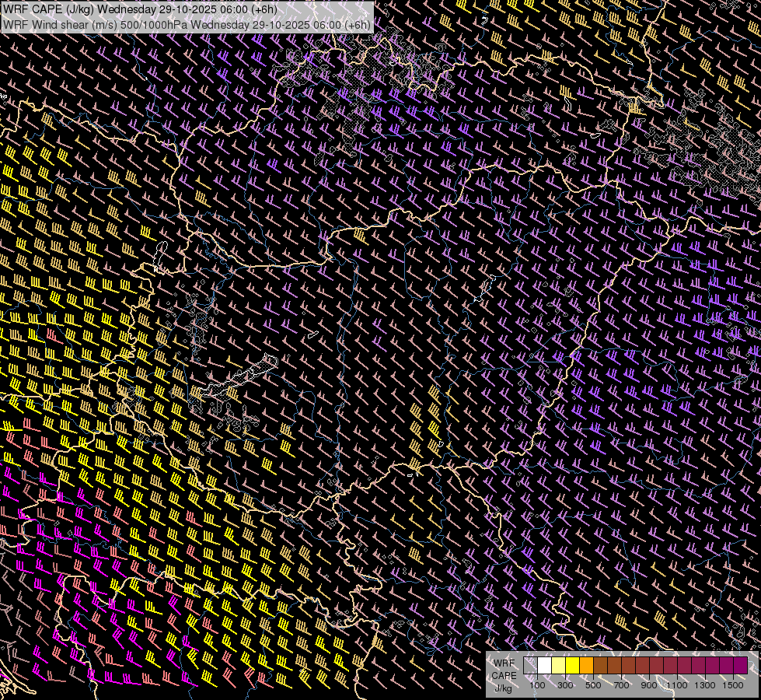Click the legend value 1300
Image resolution: width=761 pixels, height=700 pixels.
coord(705,685)
